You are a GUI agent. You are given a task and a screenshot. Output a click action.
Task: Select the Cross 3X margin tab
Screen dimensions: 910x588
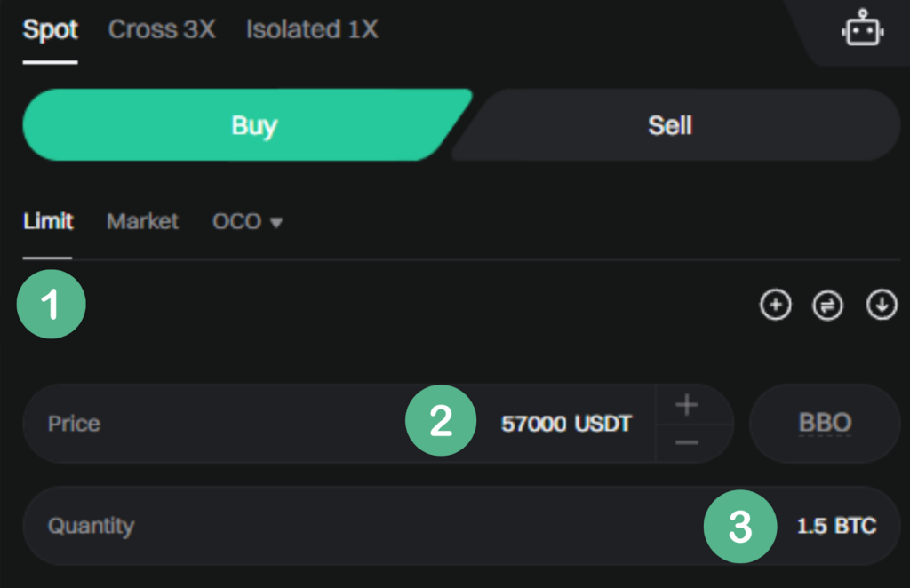click(161, 29)
